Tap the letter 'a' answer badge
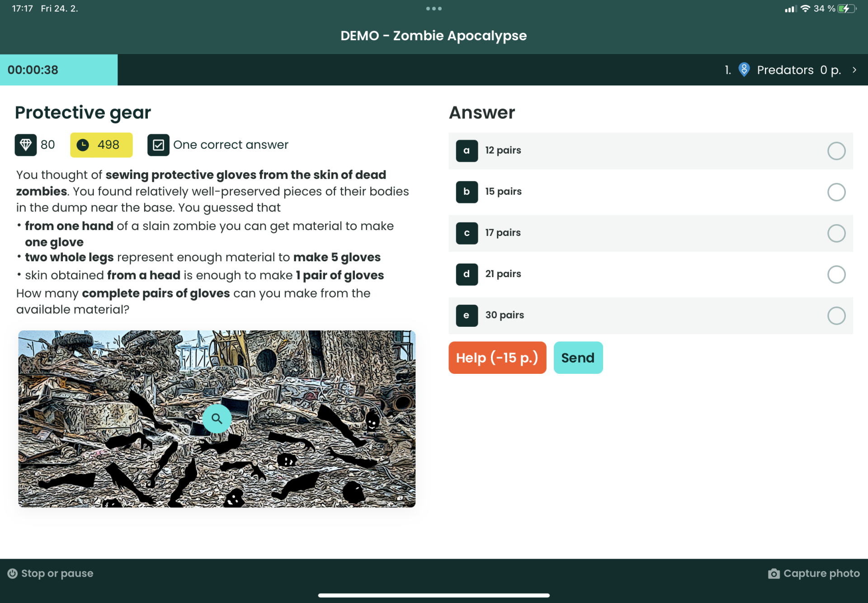 (467, 151)
